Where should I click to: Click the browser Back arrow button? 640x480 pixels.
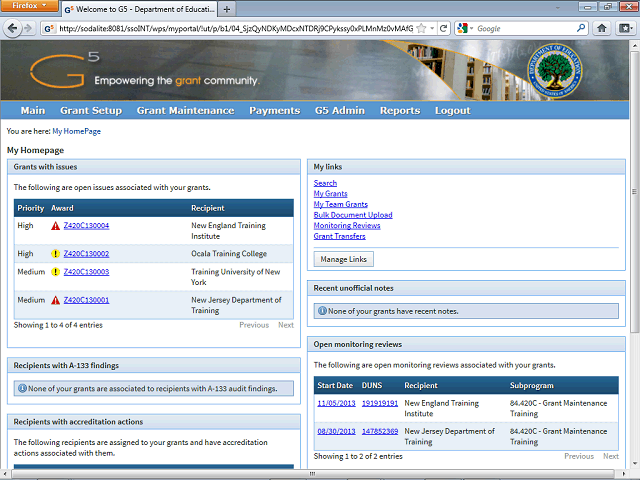pos(12,28)
